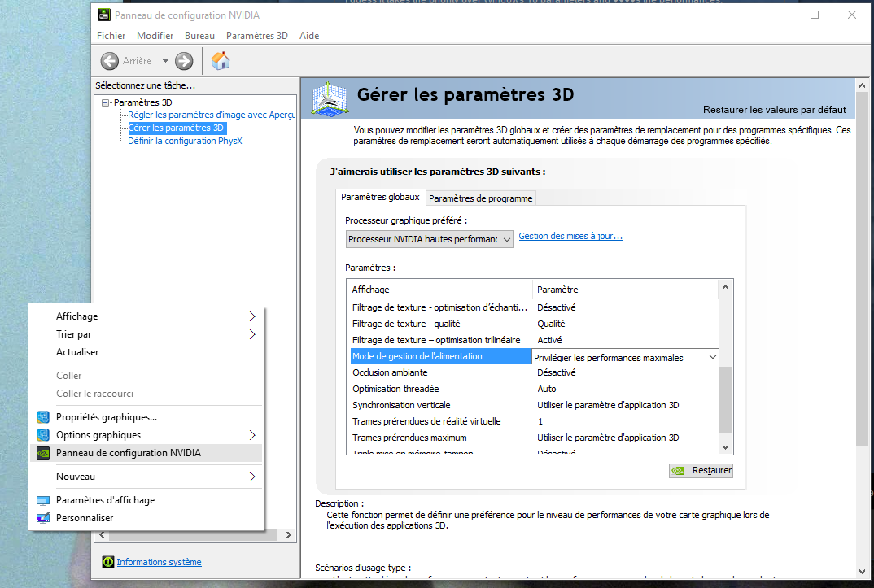The width and height of the screenshot is (874, 588).
Task: Click the settings list scroll down arrow
Action: click(725, 446)
